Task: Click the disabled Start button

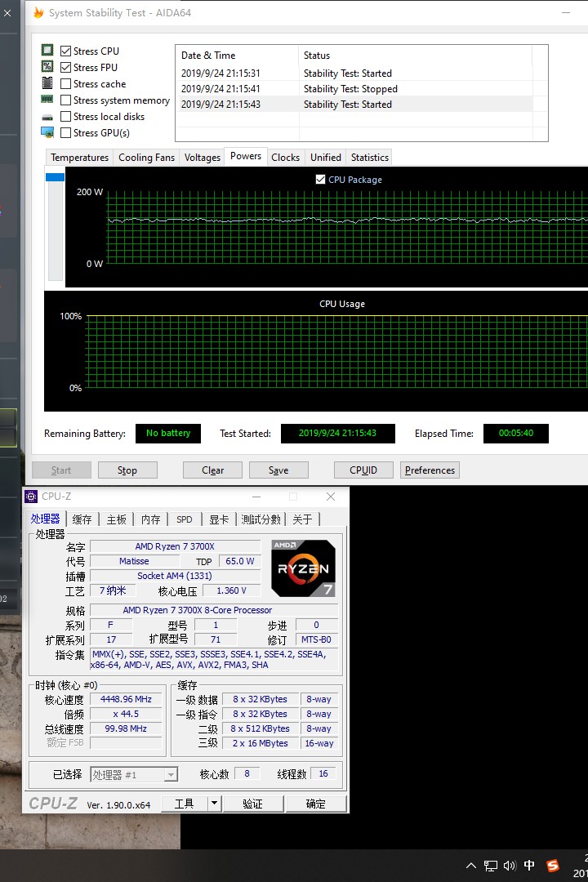Action: pos(61,470)
